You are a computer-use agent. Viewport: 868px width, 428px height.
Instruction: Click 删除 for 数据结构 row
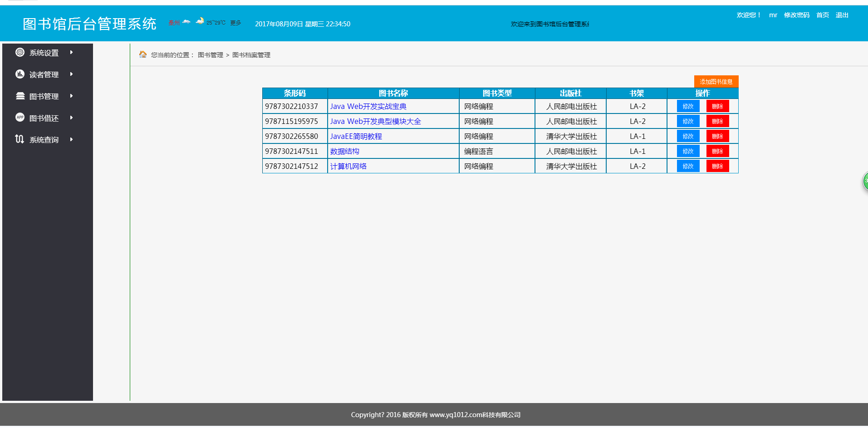(x=717, y=151)
